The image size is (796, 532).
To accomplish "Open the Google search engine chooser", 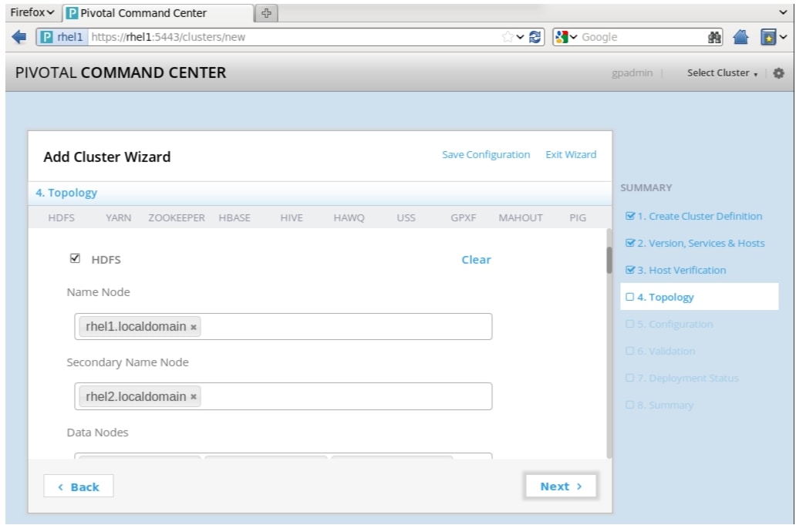I will [567, 37].
